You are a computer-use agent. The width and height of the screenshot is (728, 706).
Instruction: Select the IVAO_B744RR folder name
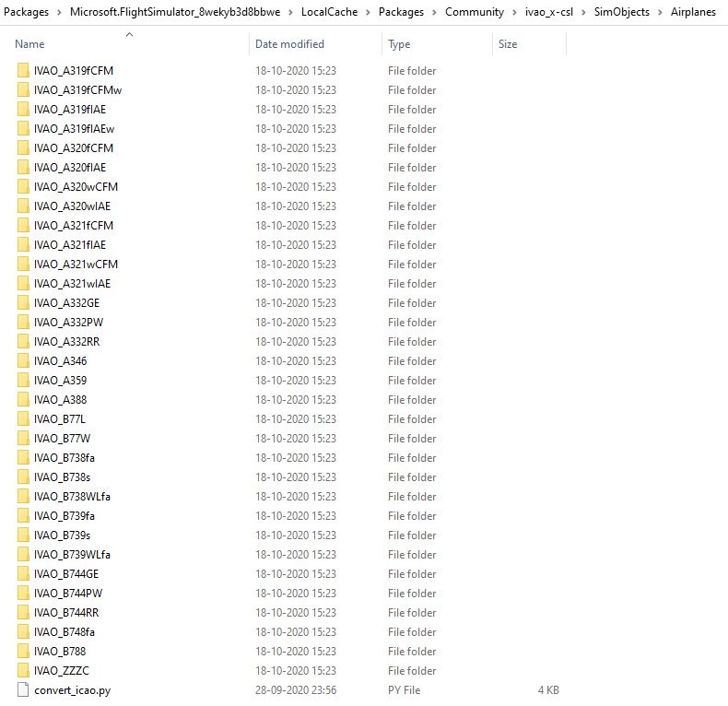point(66,613)
